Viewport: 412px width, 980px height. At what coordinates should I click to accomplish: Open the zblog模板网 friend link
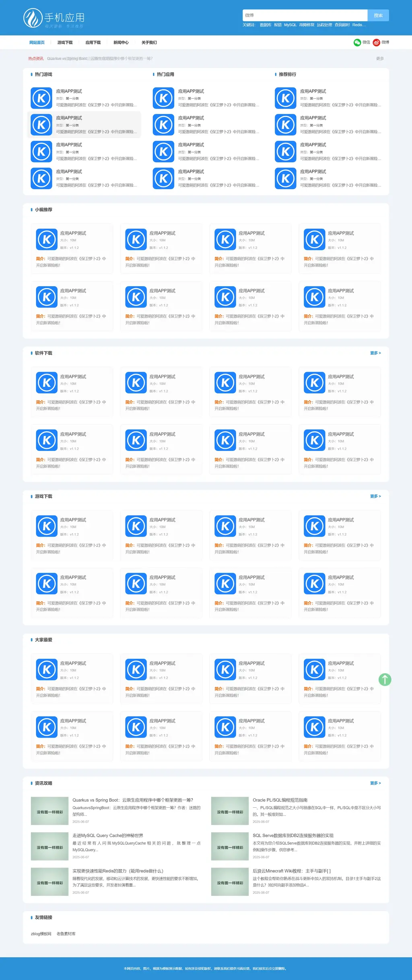[41, 934]
